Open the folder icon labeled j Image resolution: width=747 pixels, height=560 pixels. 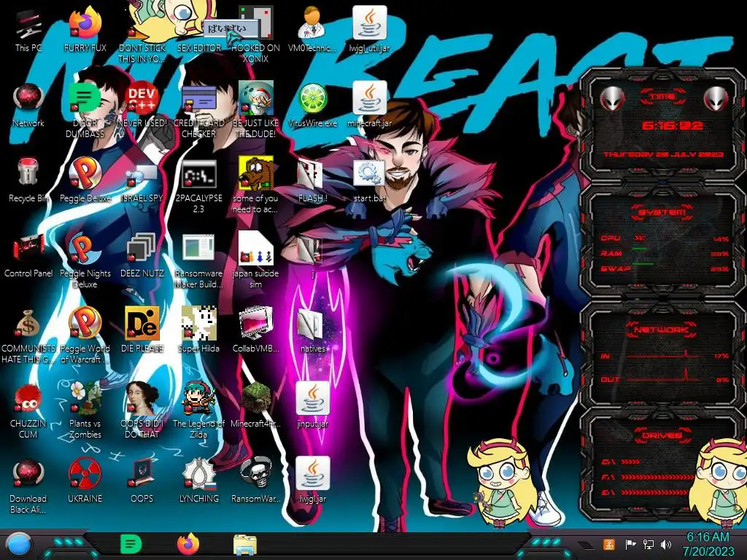coord(312,255)
